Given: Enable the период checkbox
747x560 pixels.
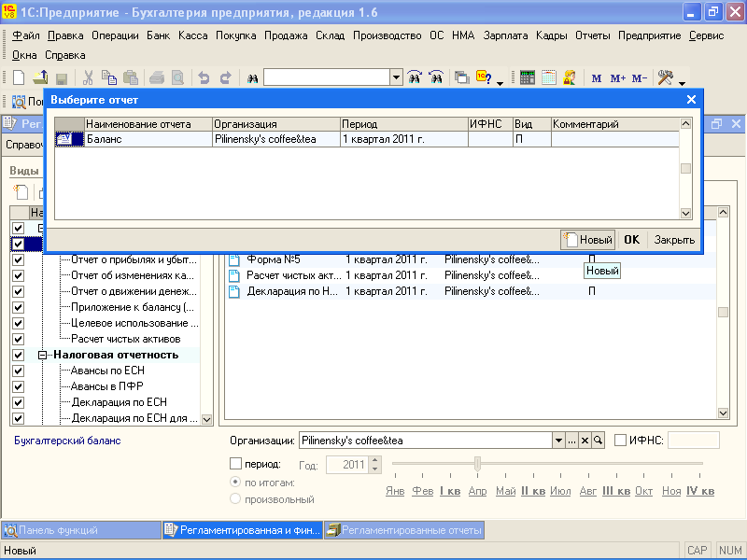Looking at the screenshot, I should tap(235, 463).
